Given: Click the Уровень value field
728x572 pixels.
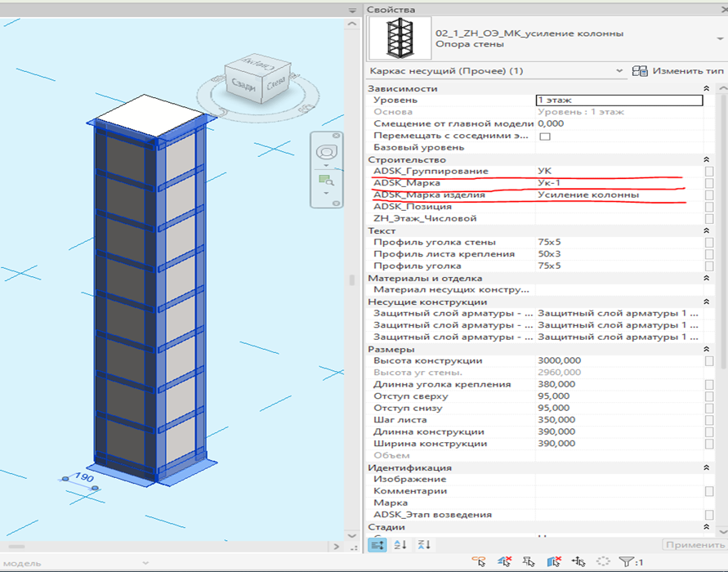Looking at the screenshot, I should pyautogui.click(x=619, y=100).
